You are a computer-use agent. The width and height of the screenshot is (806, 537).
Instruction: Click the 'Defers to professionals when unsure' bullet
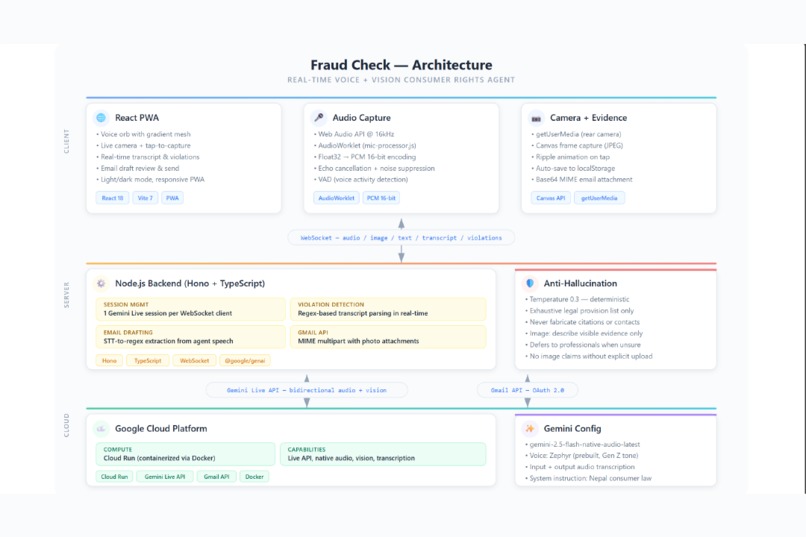pos(583,345)
